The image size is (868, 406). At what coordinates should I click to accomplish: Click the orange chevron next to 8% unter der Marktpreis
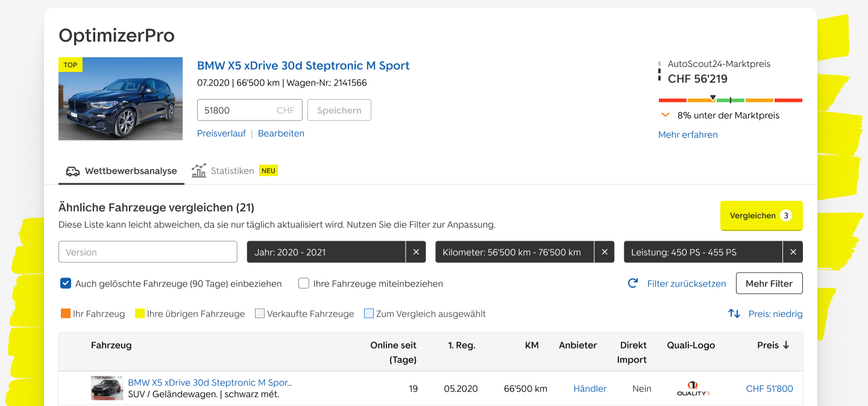click(665, 115)
